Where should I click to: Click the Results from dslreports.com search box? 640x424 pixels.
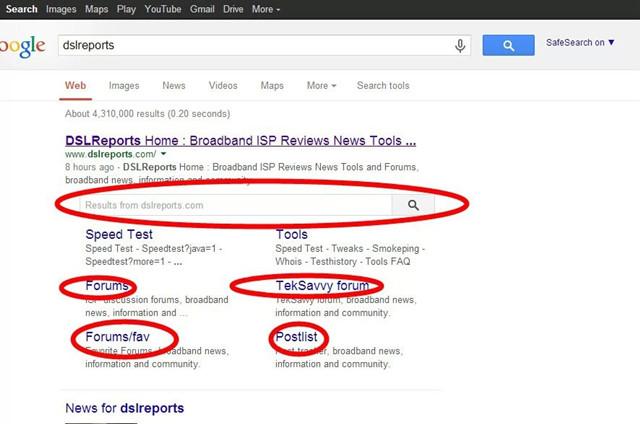(x=236, y=205)
